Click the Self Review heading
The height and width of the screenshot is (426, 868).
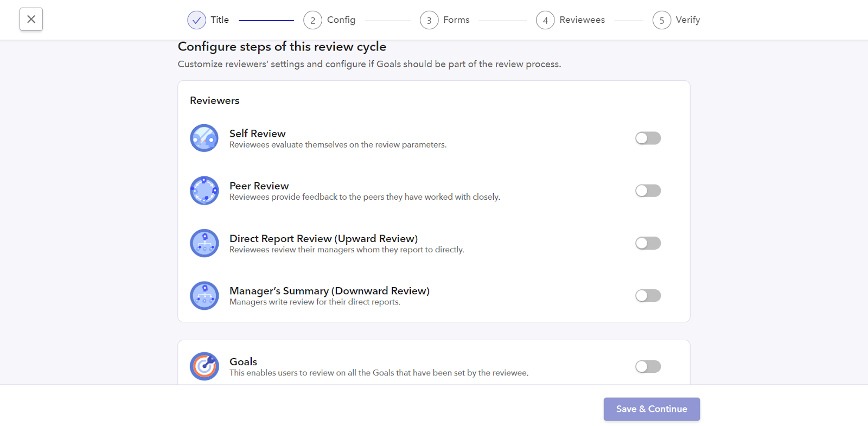tap(257, 133)
